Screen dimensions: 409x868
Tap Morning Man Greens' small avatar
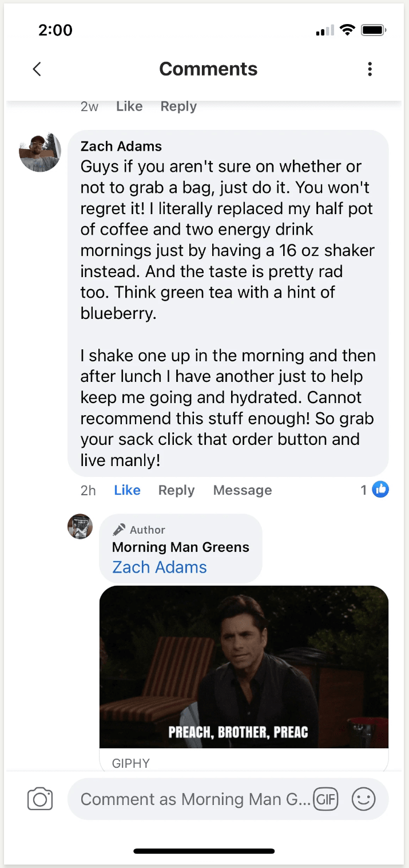pos(80,526)
